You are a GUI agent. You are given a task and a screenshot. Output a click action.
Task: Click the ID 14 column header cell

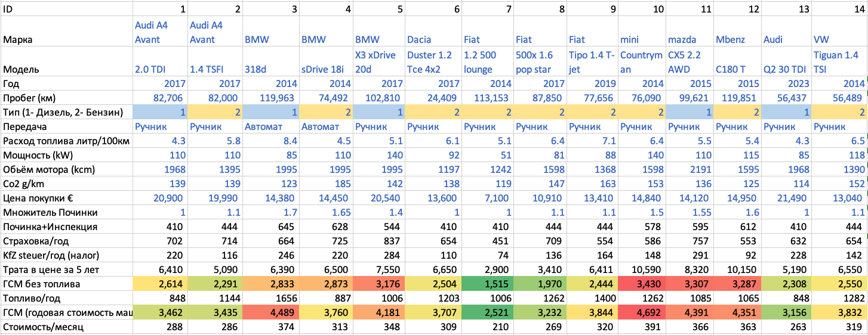click(839, 8)
